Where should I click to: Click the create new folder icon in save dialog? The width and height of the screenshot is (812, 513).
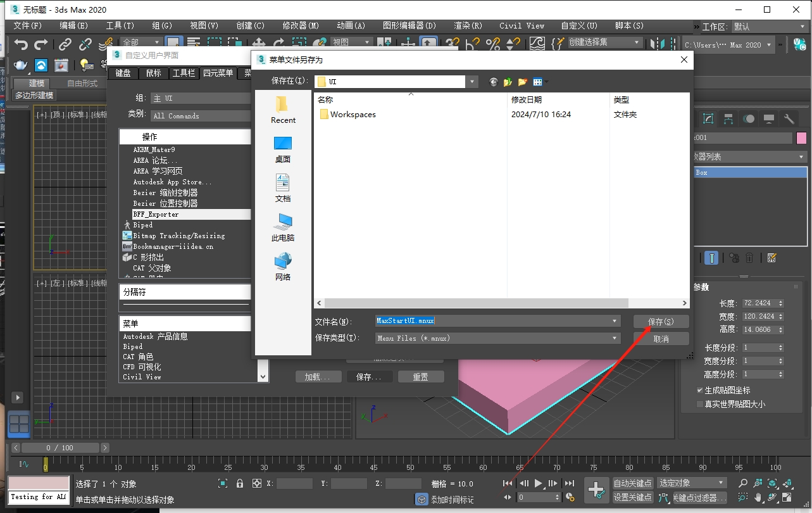(522, 82)
